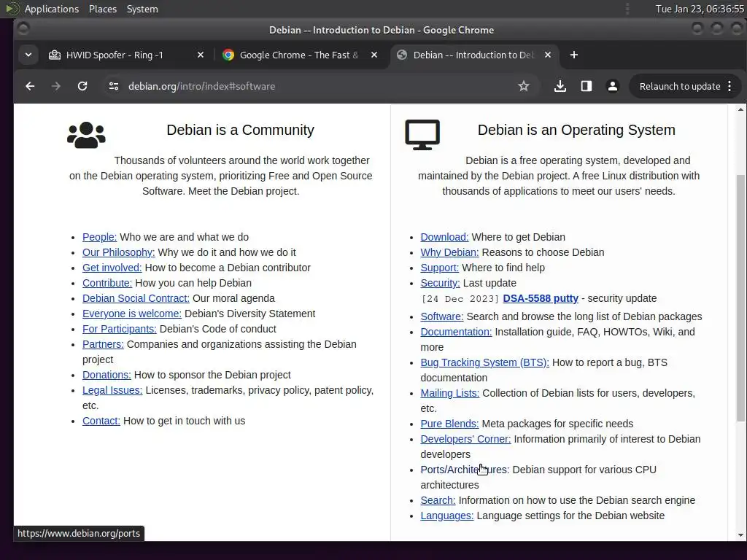This screenshot has height=560, width=747.
Task: Click the scrollbar down arrow
Action: point(740,535)
